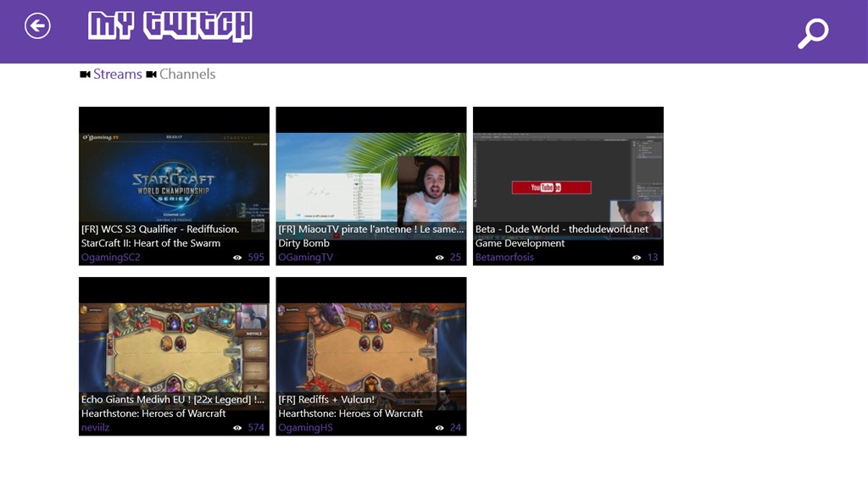
Task: Click the viewer count 595
Action: [256, 258]
